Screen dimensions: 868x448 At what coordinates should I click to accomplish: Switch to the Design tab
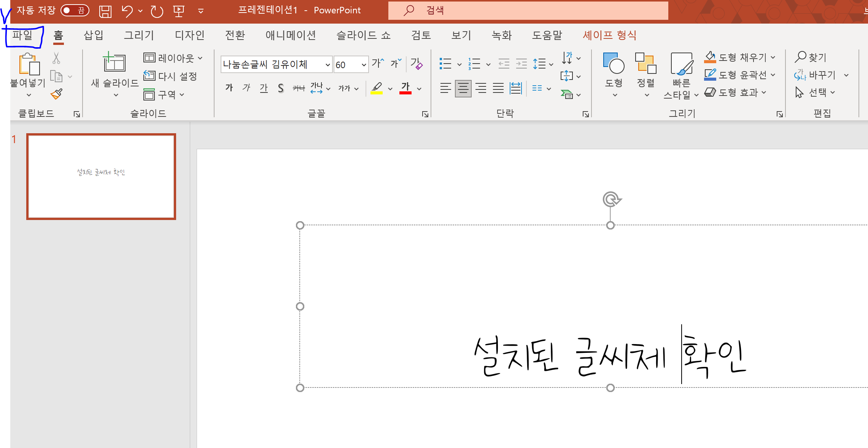189,35
